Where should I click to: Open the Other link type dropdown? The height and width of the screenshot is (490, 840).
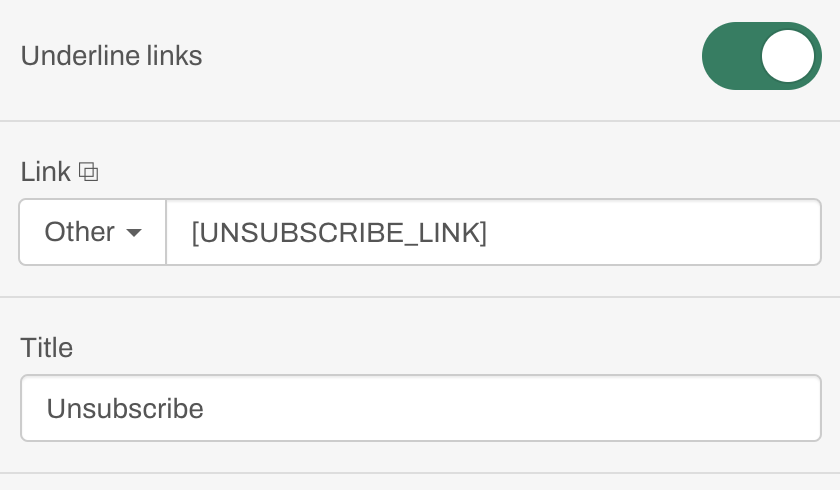click(x=93, y=232)
